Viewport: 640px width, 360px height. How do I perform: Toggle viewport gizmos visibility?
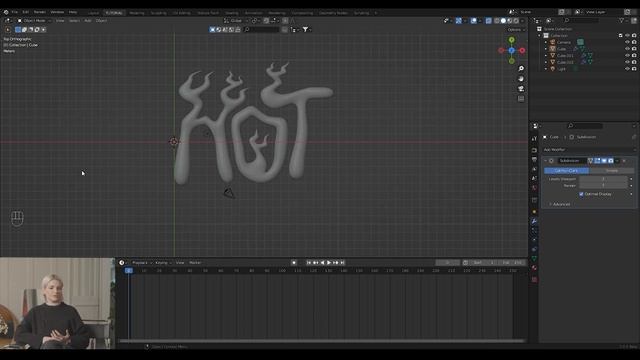(459, 20)
